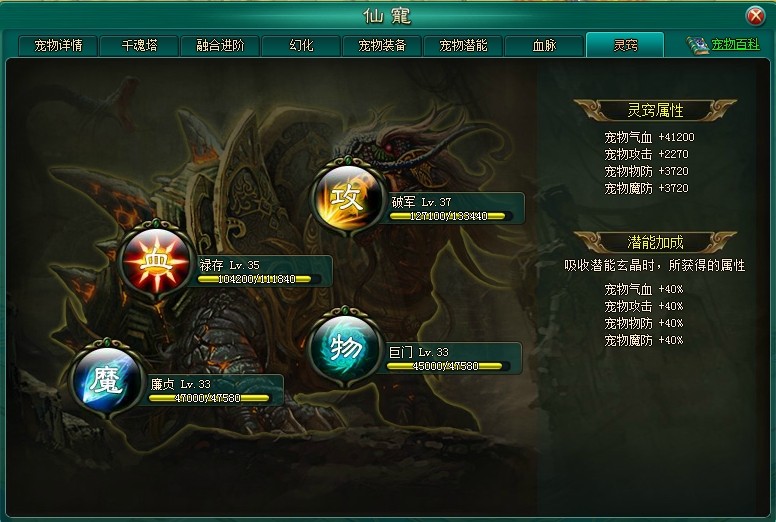Viewport: 776px width, 522px height.
Task: Select the 物 physical defense orb icon
Action: 345,347
